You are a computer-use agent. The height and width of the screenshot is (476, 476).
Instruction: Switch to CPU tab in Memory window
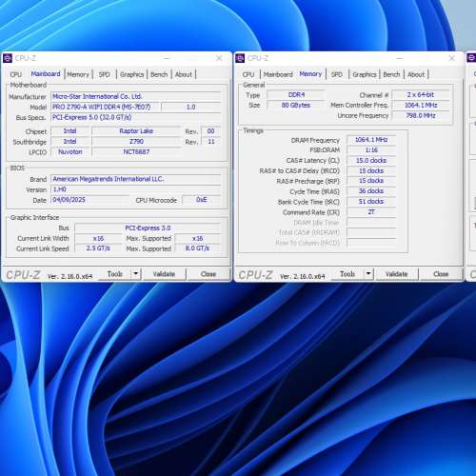coord(248,74)
